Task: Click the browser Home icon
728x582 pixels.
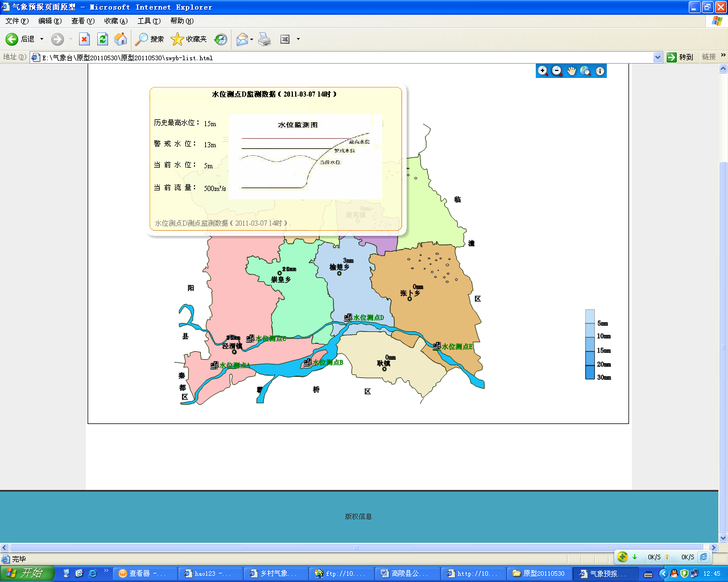Action: click(x=121, y=39)
